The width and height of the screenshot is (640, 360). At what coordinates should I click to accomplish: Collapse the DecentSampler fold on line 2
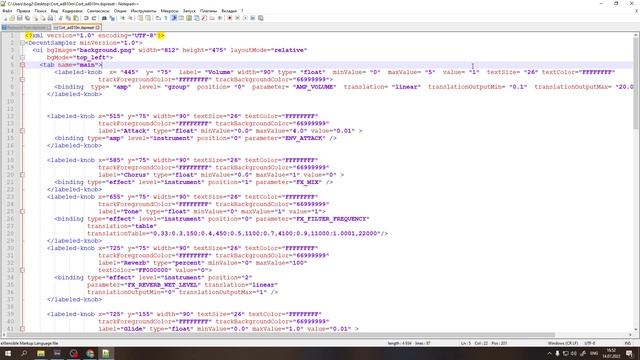pyautogui.click(x=22, y=43)
